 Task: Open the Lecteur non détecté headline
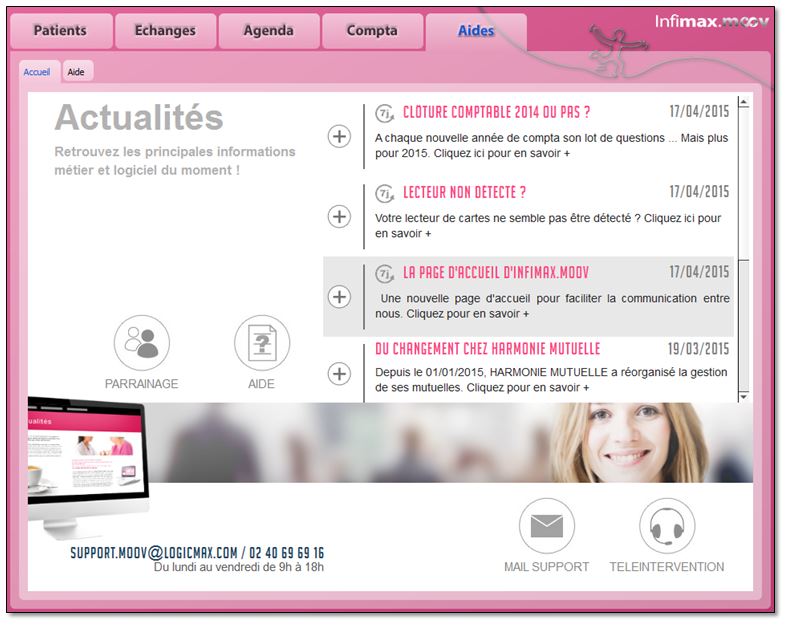(465, 192)
